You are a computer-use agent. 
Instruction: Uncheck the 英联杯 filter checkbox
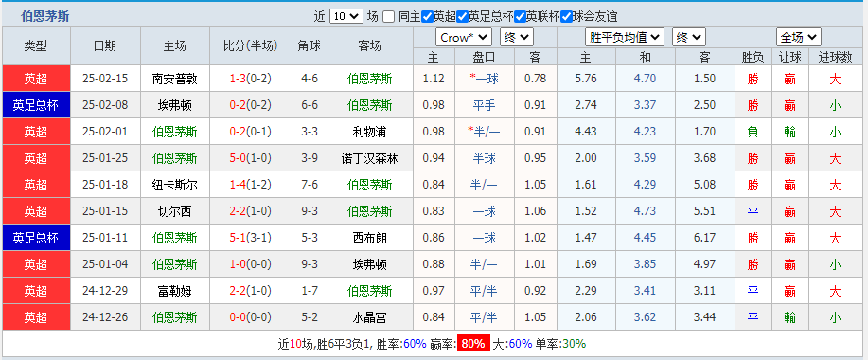(520, 17)
